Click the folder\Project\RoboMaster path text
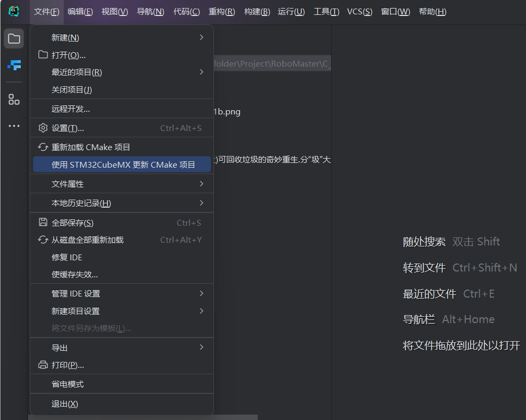Screen dimensions: 526x420 pyautogui.click(x=273, y=63)
